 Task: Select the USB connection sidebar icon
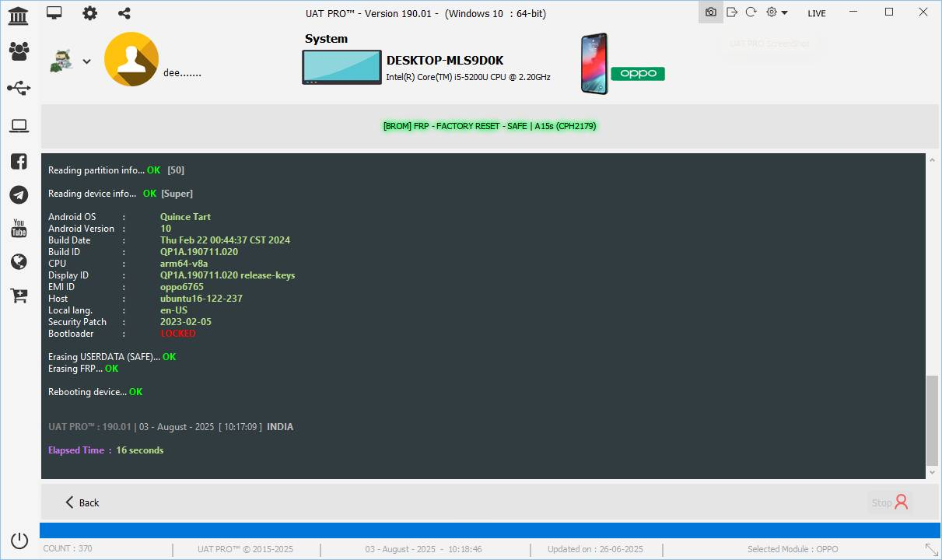19,88
